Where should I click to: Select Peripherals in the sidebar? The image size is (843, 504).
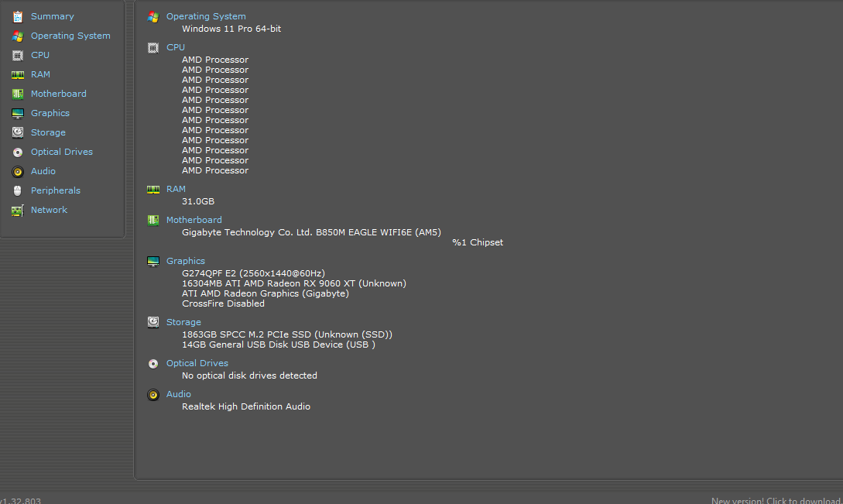[x=56, y=191]
